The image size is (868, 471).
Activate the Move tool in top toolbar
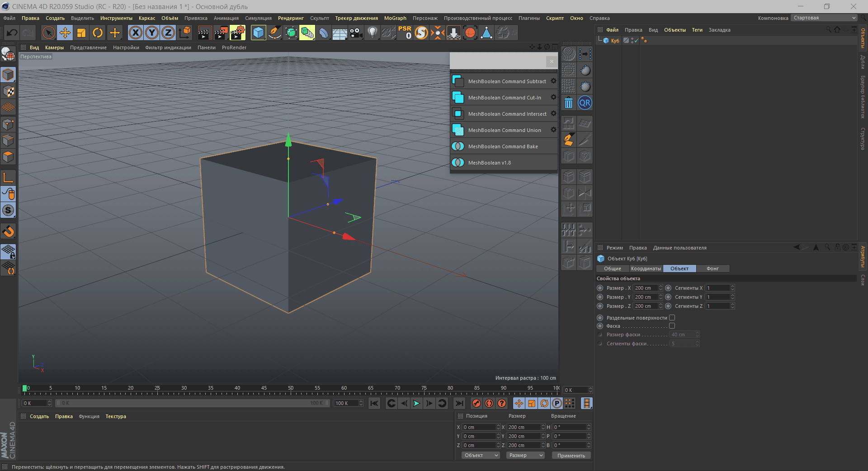point(65,33)
